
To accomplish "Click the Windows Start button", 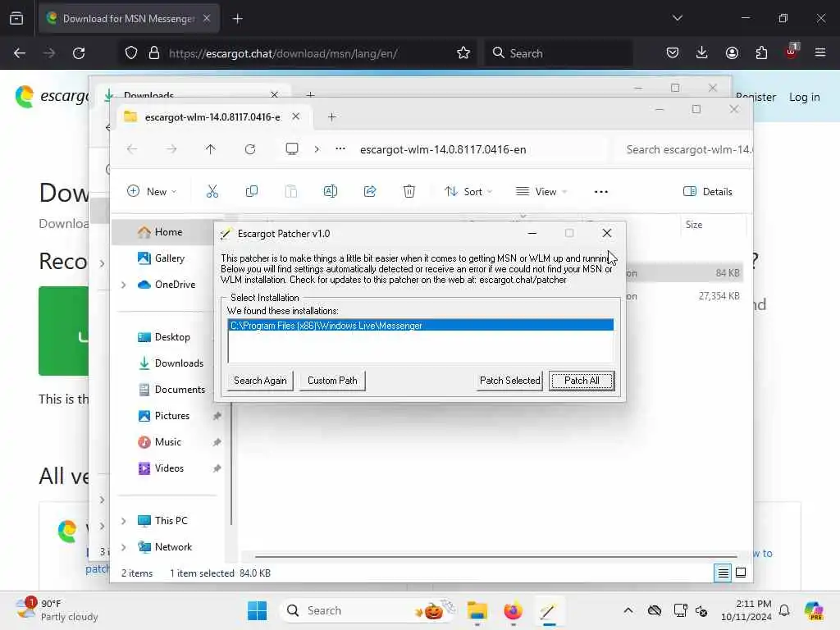I will coord(257,610).
